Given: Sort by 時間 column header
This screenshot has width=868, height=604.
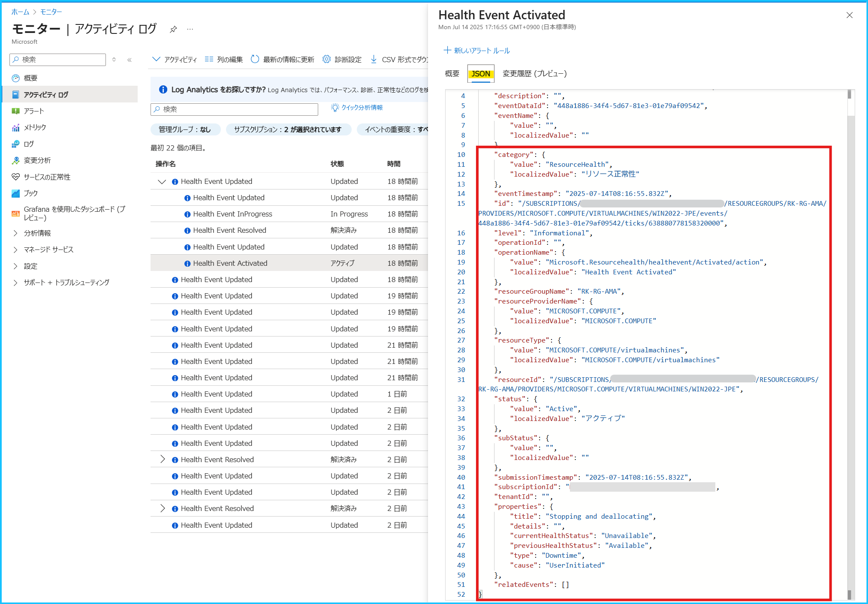Looking at the screenshot, I should [394, 164].
